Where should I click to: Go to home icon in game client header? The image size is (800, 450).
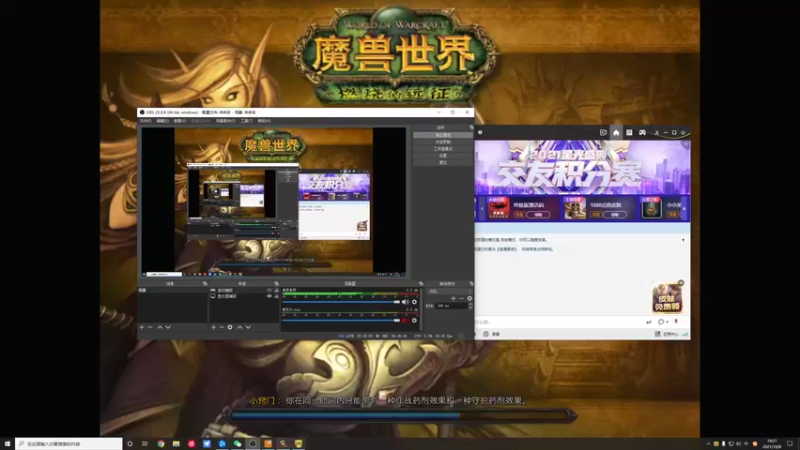click(616, 133)
